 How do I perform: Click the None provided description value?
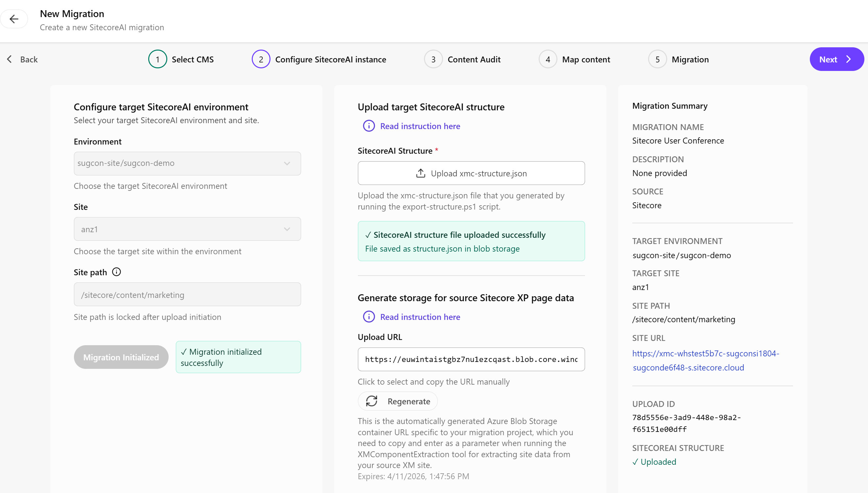tap(659, 173)
